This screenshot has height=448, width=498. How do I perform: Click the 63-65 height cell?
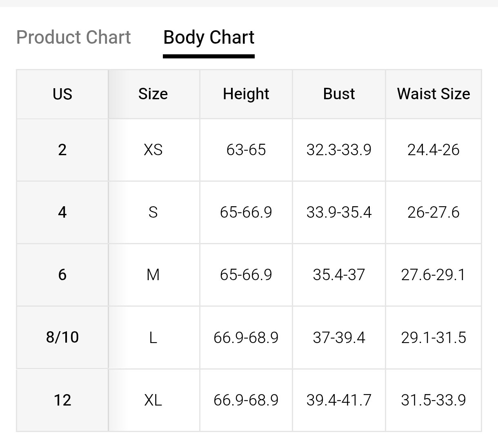246,150
